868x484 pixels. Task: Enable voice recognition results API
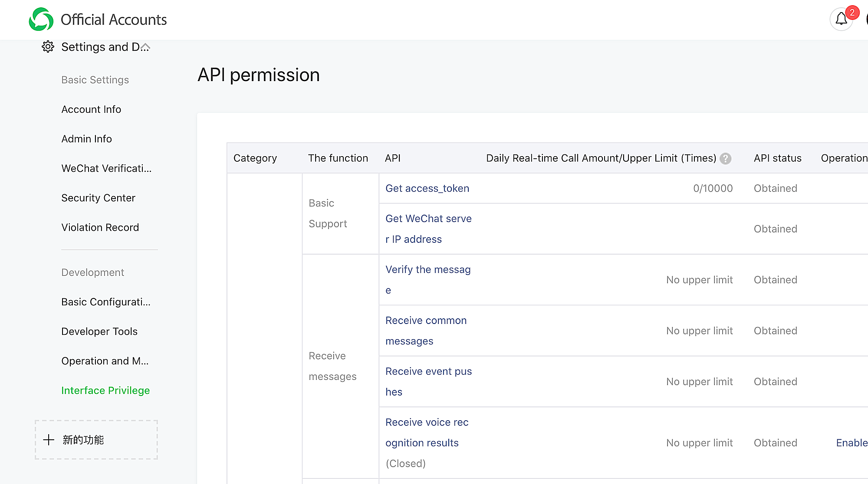(851, 443)
